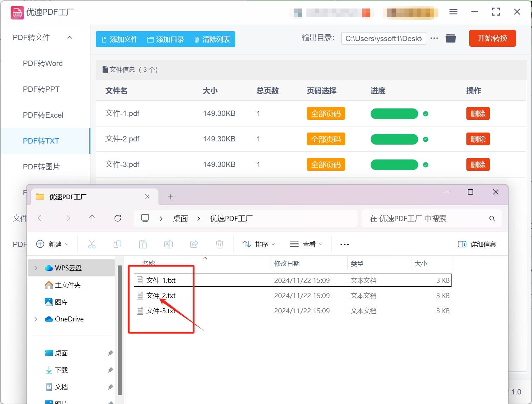Close the 优速PDF工厂 Explorer tab

coord(147,196)
